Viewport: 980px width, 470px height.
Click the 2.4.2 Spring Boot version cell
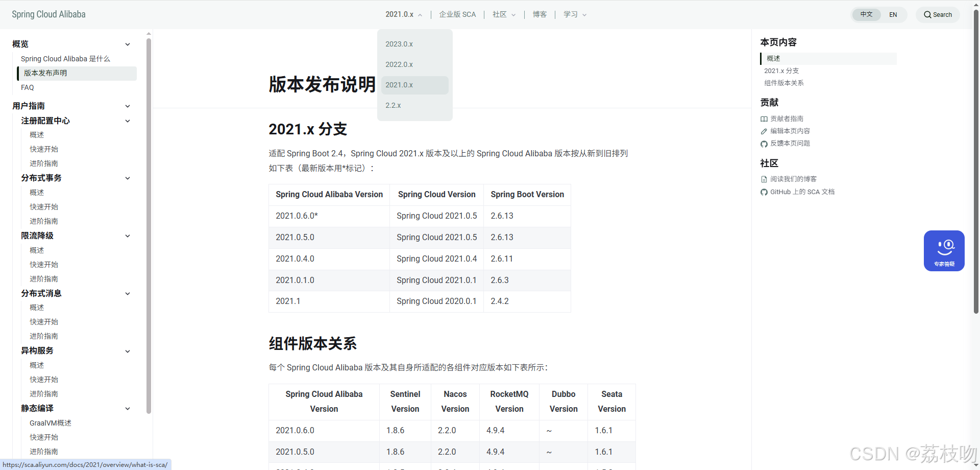click(x=527, y=301)
